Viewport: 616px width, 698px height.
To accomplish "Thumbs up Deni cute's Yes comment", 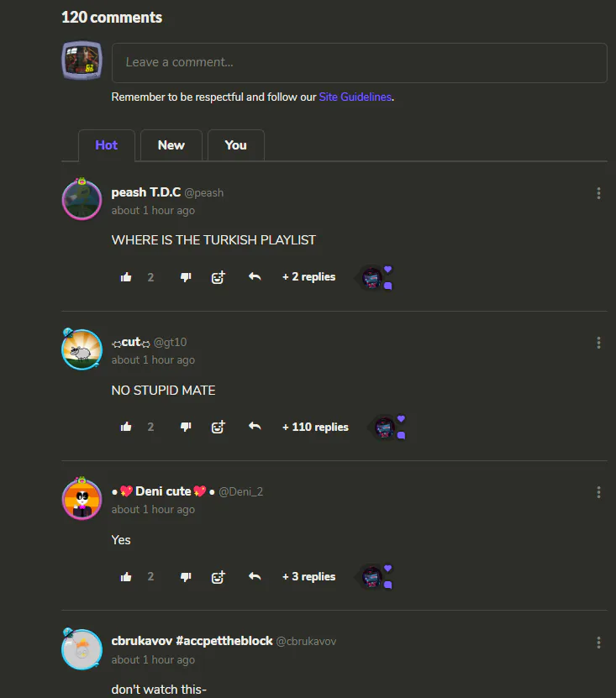I will 126,577.
